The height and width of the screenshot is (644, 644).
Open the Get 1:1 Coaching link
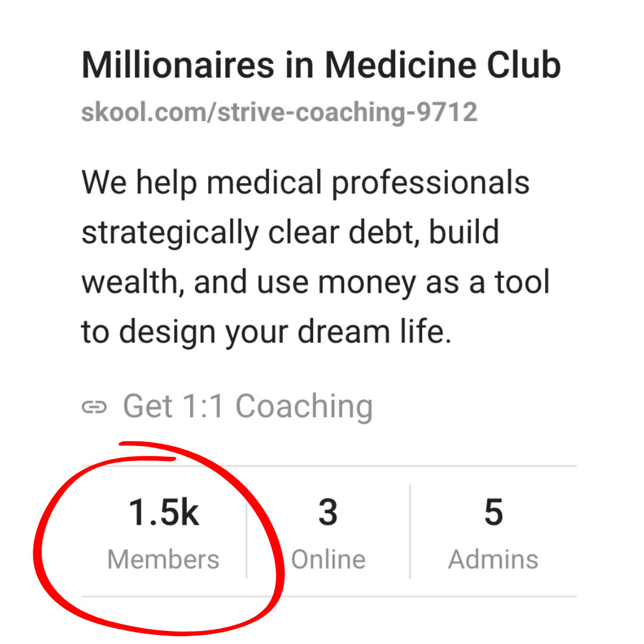247,406
